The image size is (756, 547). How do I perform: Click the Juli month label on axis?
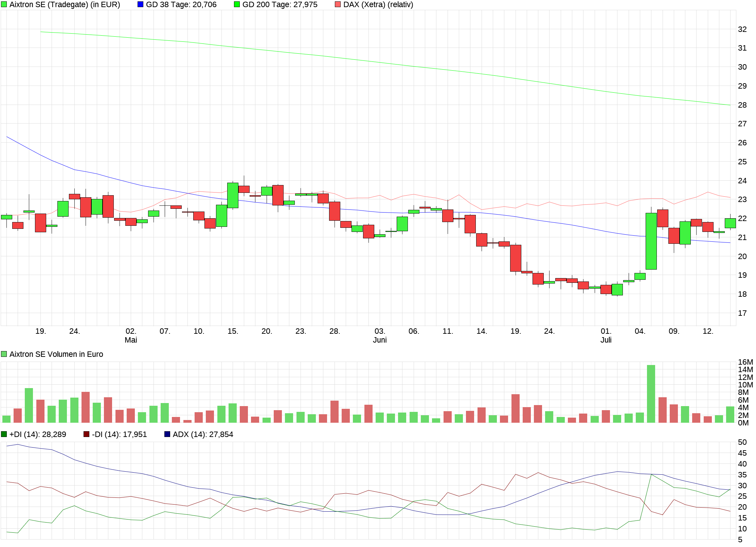coord(606,340)
